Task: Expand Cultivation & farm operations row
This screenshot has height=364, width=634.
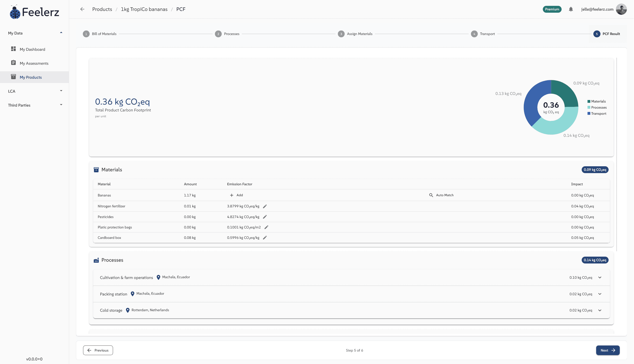Action: [x=600, y=277]
